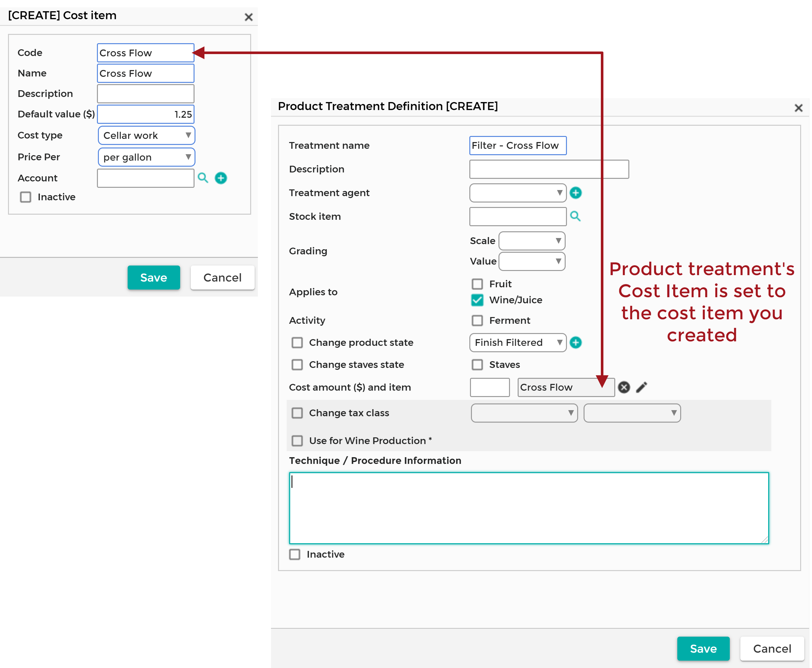812x668 pixels.
Task: Click the Cost item Description field
Action: pyautogui.click(x=146, y=93)
